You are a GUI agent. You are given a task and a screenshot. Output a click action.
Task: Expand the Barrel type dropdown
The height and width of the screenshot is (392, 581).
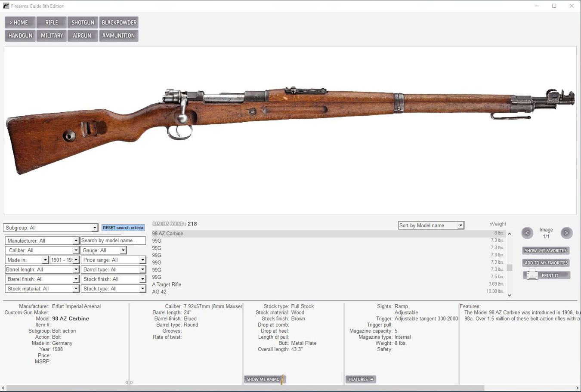[x=142, y=269]
